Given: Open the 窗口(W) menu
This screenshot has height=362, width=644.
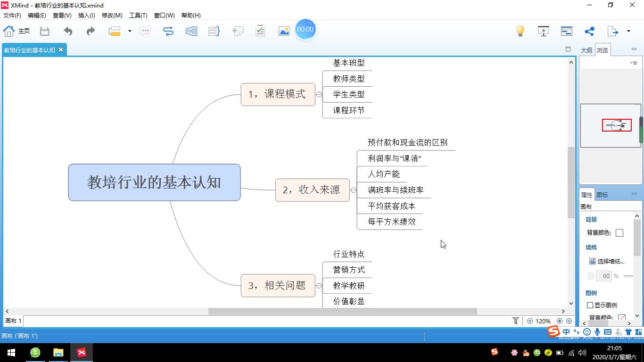Looking at the screenshot, I should click(165, 16).
